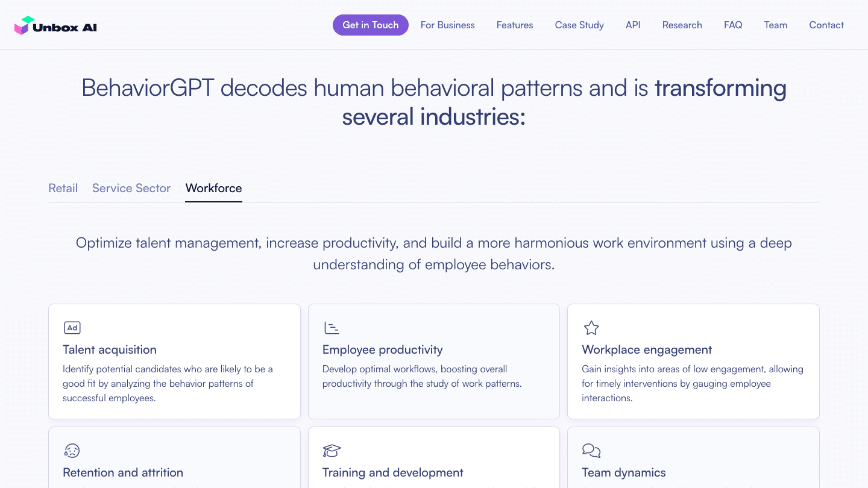Switch to the Service Sector tab
This screenshot has width=868, height=488.
tap(131, 188)
